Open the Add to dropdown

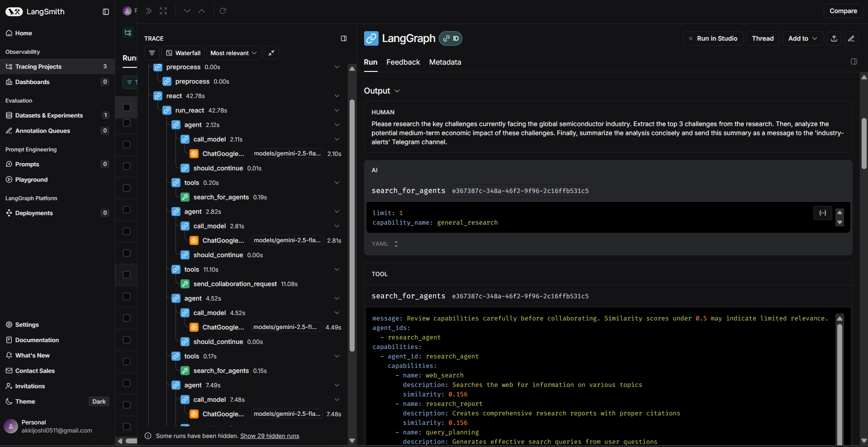click(803, 38)
